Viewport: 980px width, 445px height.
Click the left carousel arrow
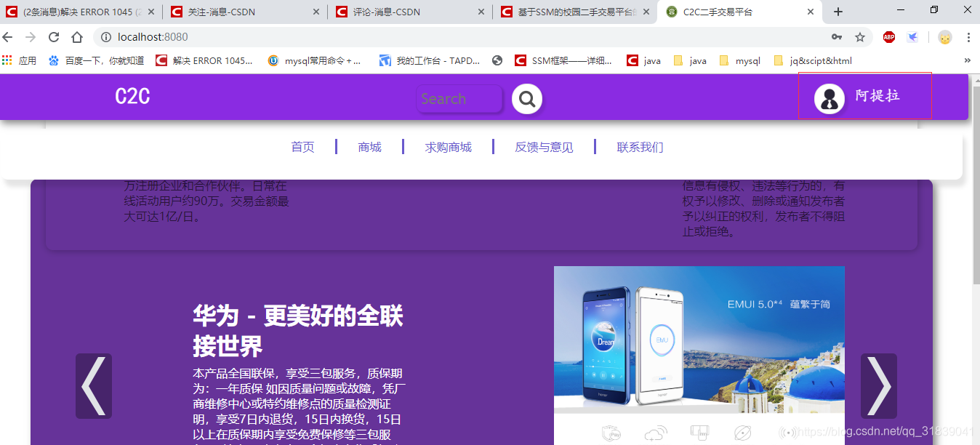pyautogui.click(x=94, y=386)
